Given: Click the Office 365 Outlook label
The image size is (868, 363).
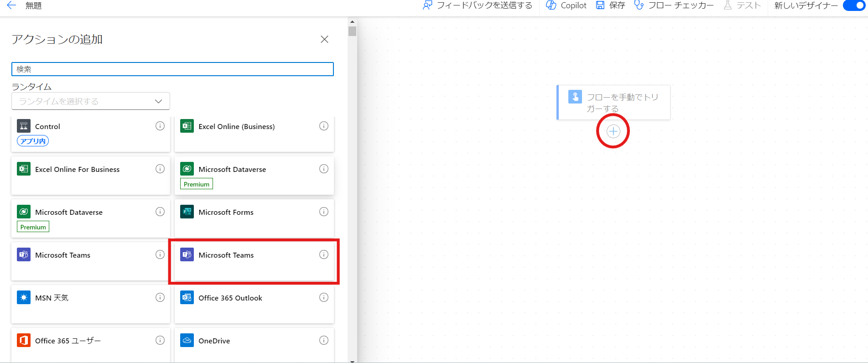Looking at the screenshot, I should coord(230,298).
